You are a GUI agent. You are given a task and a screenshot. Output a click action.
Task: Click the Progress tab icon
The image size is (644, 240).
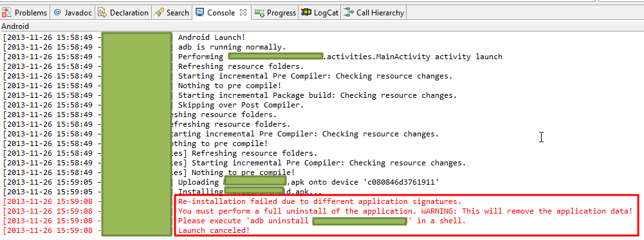tap(259, 13)
